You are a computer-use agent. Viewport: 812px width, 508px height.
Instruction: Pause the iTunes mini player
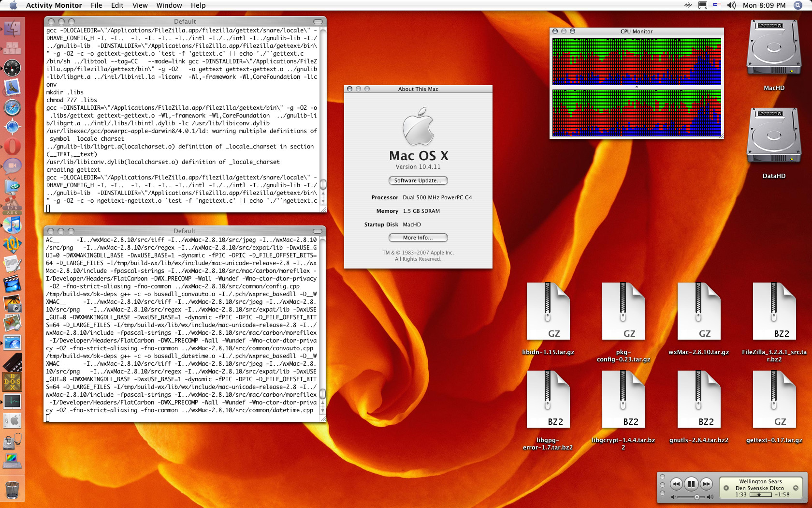691,484
